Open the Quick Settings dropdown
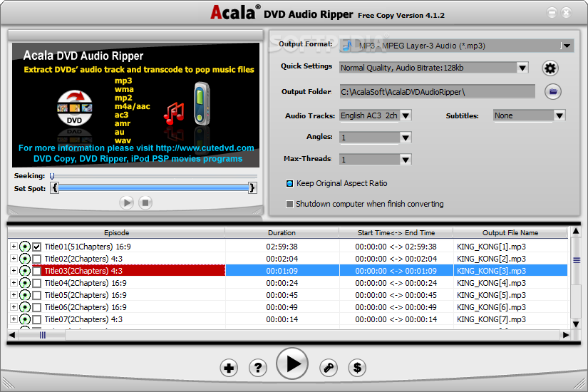Viewport: 588px width, 392px height. point(522,68)
